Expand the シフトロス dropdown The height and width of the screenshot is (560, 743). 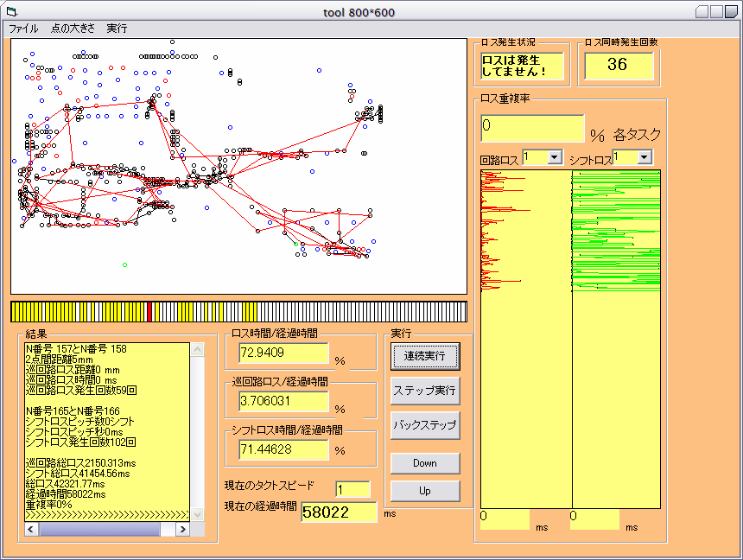[644, 157]
